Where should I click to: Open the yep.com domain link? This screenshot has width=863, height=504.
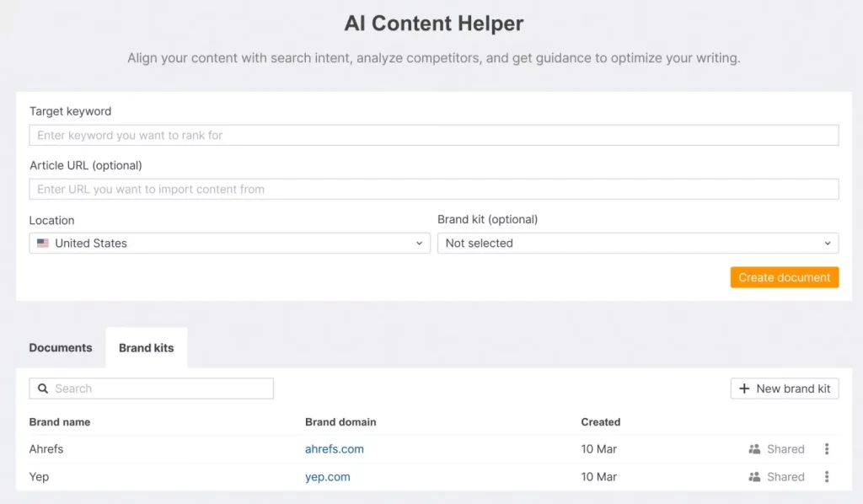[328, 477]
